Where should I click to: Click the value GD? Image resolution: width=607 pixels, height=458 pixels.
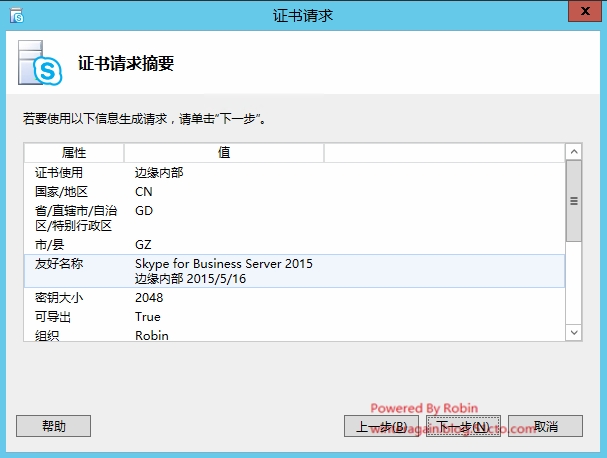(144, 211)
